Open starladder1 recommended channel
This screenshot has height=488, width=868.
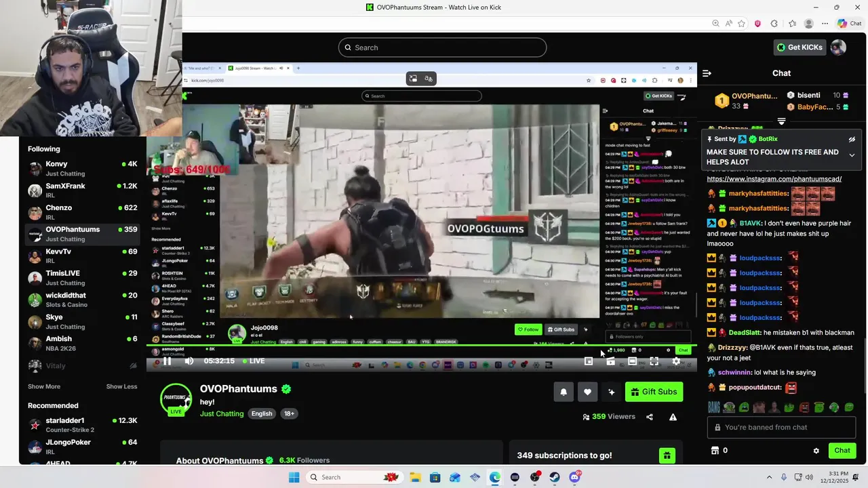click(82, 425)
